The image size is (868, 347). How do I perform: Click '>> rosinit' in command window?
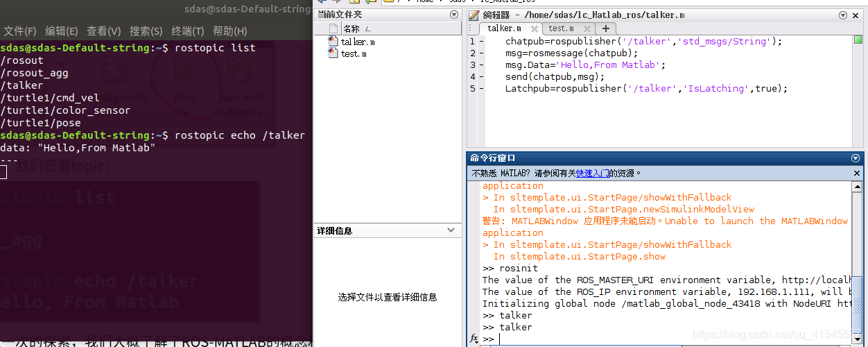(x=510, y=268)
